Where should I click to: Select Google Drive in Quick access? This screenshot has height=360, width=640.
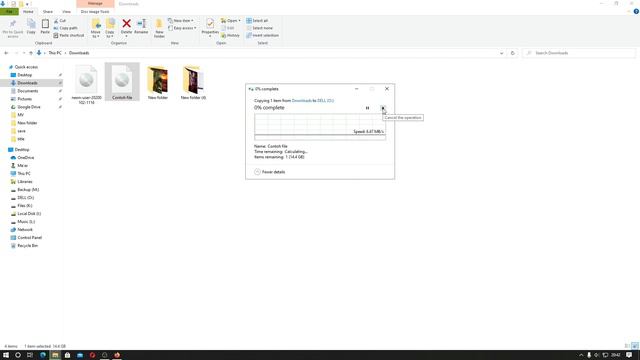point(29,107)
